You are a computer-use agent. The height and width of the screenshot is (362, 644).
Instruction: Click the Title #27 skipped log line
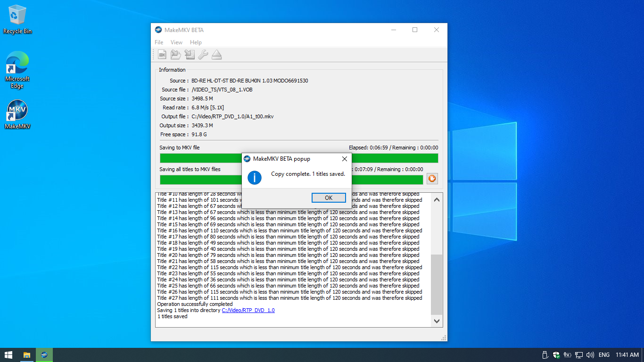tap(289, 298)
